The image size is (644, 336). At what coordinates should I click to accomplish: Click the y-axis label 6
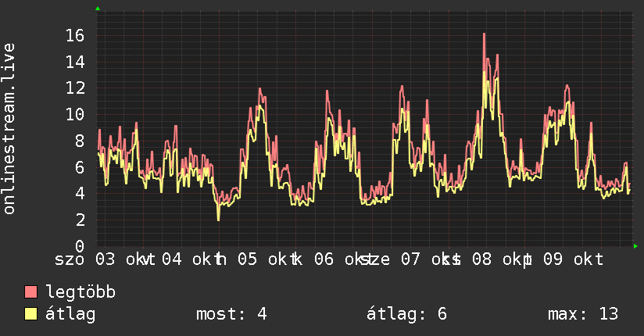click(x=80, y=167)
